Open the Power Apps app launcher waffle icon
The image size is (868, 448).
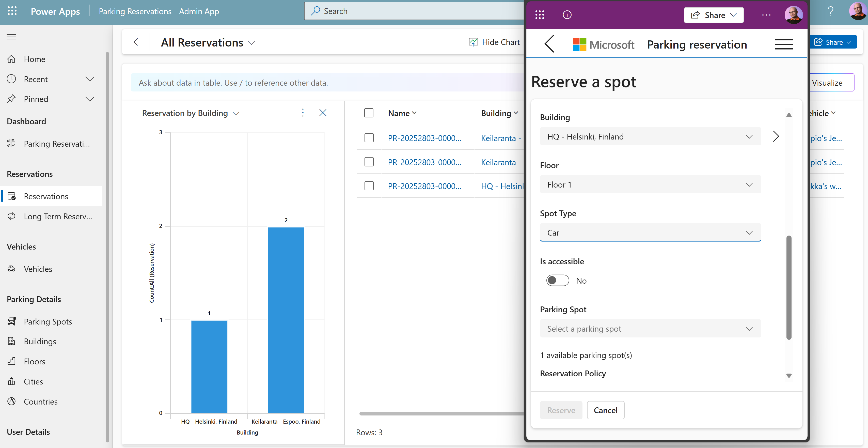(x=12, y=11)
